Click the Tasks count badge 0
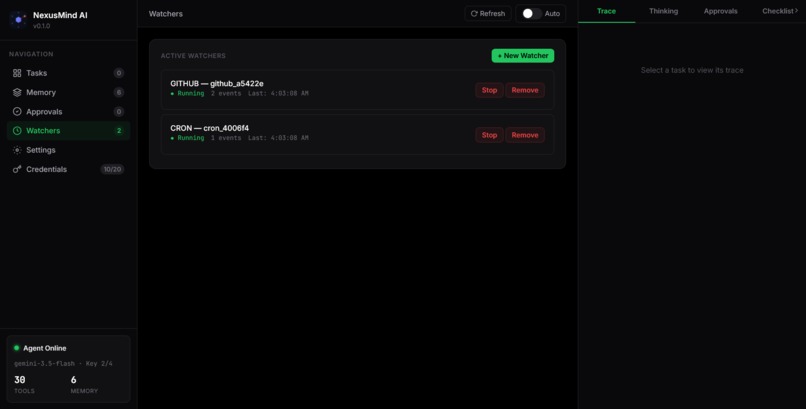Image resolution: width=806 pixels, height=409 pixels. (119, 73)
